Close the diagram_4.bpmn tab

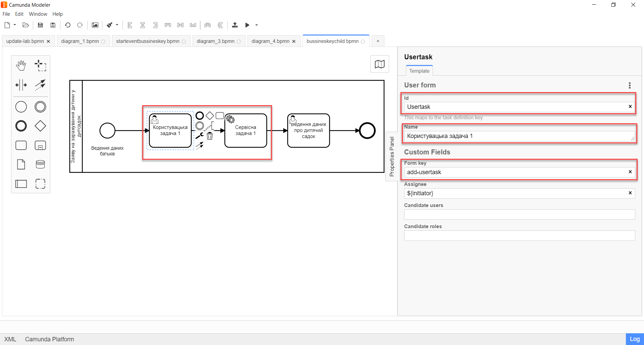(294, 42)
